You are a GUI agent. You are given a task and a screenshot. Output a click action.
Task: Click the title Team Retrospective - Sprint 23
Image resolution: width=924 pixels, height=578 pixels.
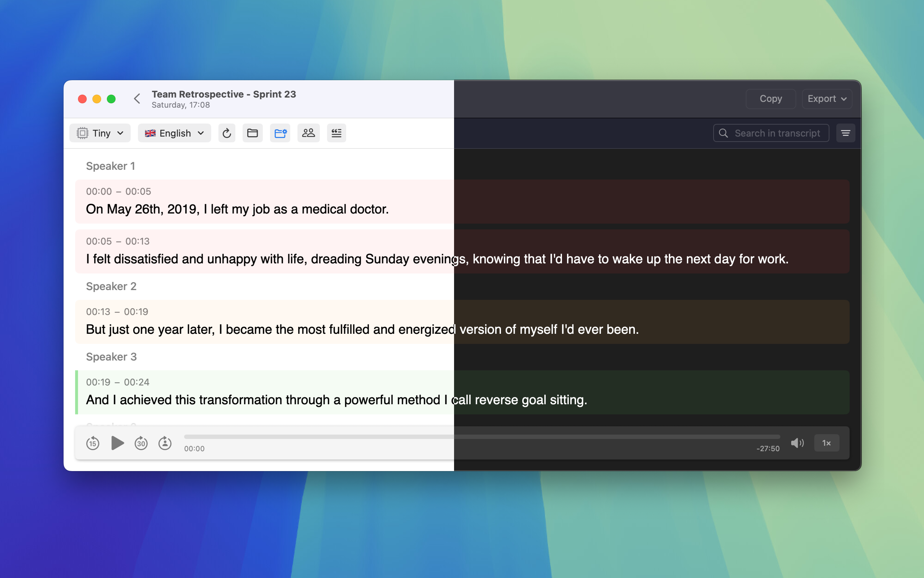pos(224,94)
